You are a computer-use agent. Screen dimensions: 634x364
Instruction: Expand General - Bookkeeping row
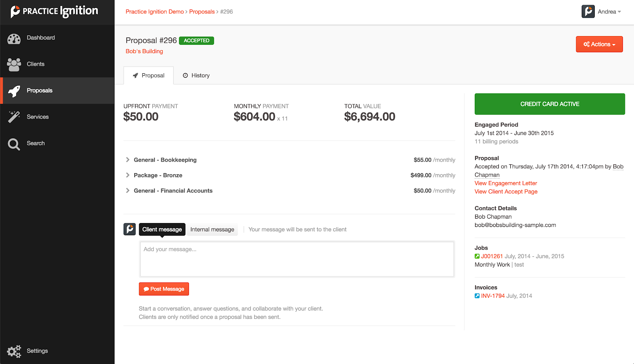point(128,160)
